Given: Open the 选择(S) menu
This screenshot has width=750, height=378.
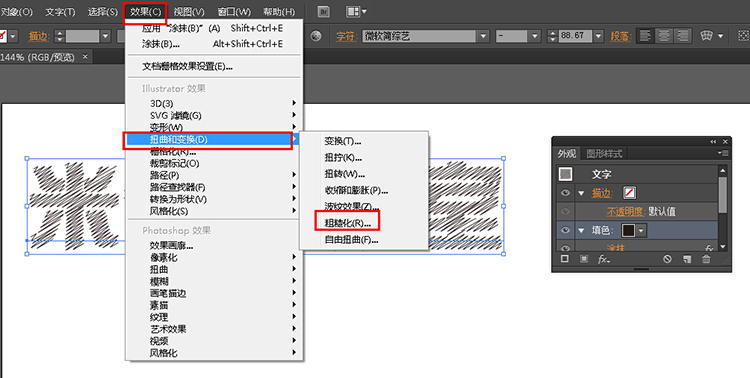Looking at the screenshot, I should pyautogui.click(x=103, y=11).
